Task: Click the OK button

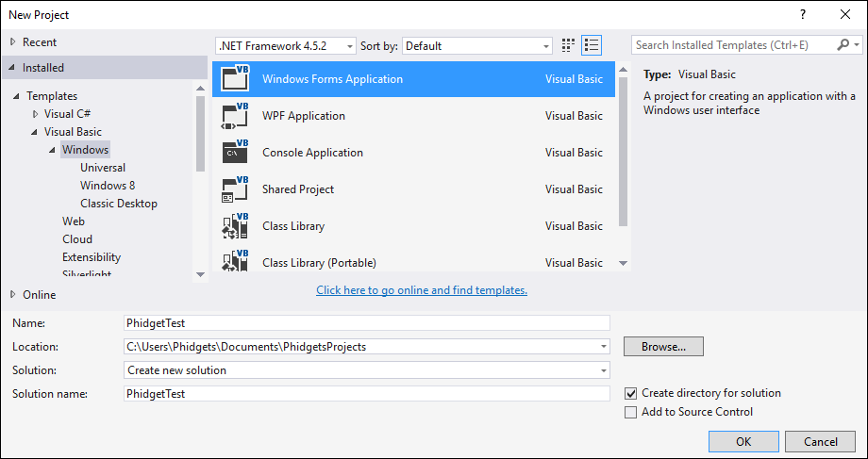Action: [743, 441]
